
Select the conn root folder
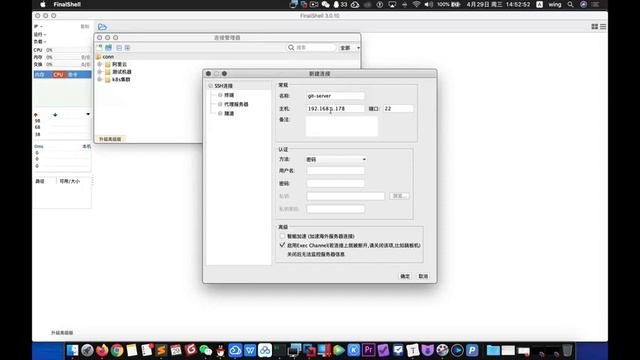pos(108,57)
